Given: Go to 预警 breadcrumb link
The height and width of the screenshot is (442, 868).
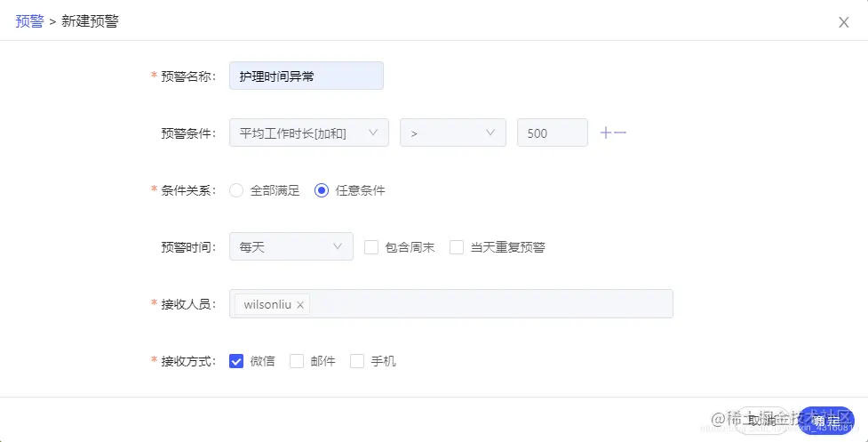Looking at the screenshot, I should 29,21.
